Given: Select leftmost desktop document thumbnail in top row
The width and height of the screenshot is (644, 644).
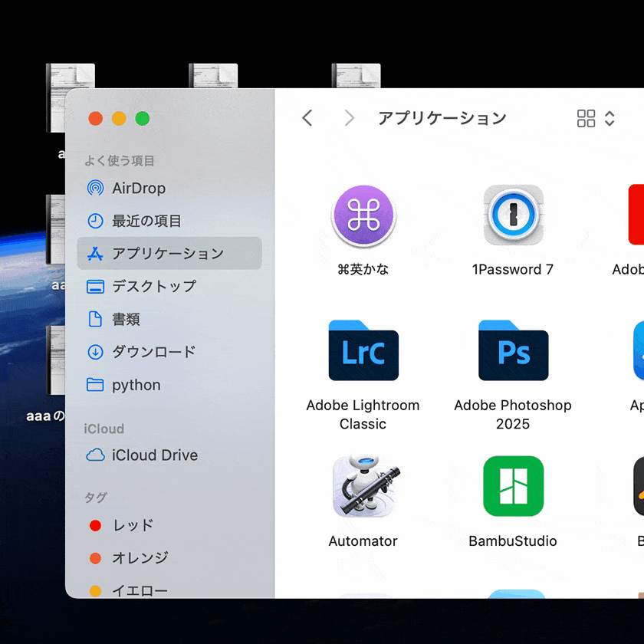Looking at the screenshot, I should [x=71, y=98].
